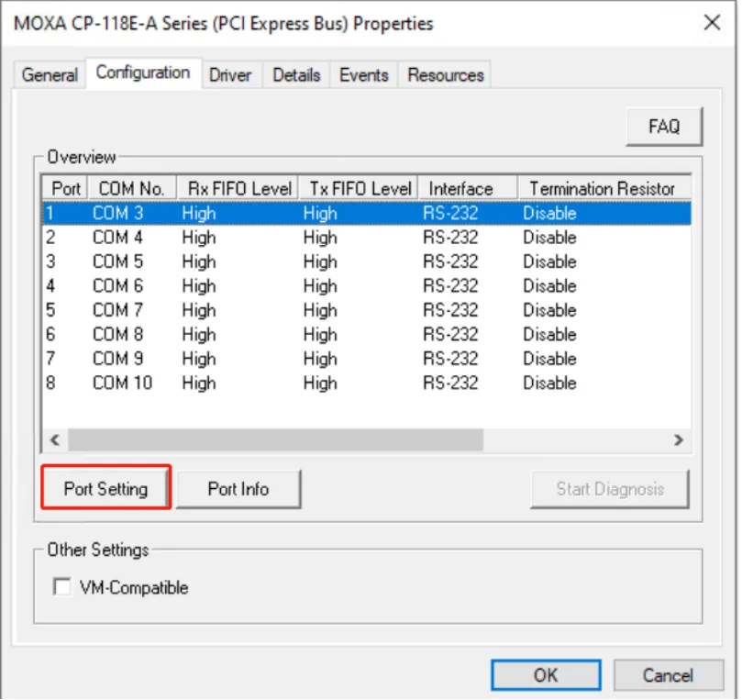Click the FAQ button
The height and width of the screenshot is (700, 742).
tap(663, 127)
